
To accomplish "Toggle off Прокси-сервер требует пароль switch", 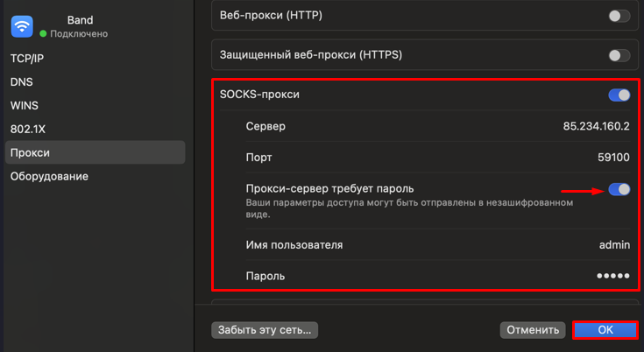I will pos(619,189).
